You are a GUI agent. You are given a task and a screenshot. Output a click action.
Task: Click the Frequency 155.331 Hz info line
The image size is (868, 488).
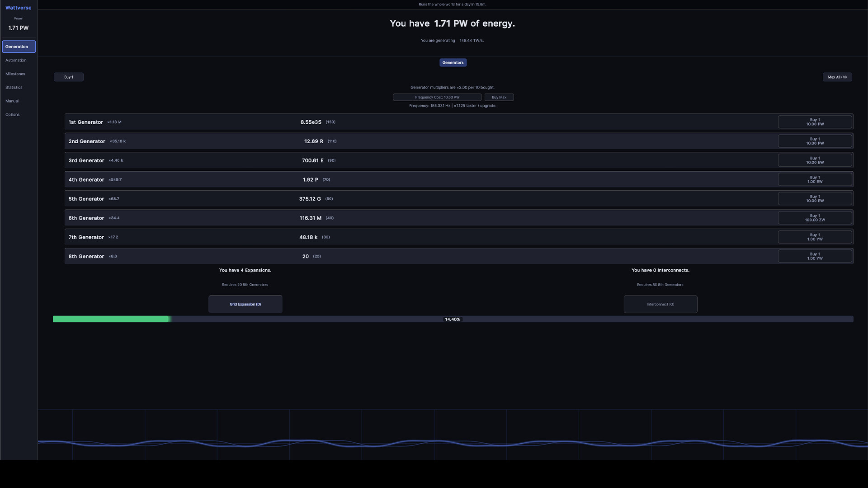pos(453,106)
